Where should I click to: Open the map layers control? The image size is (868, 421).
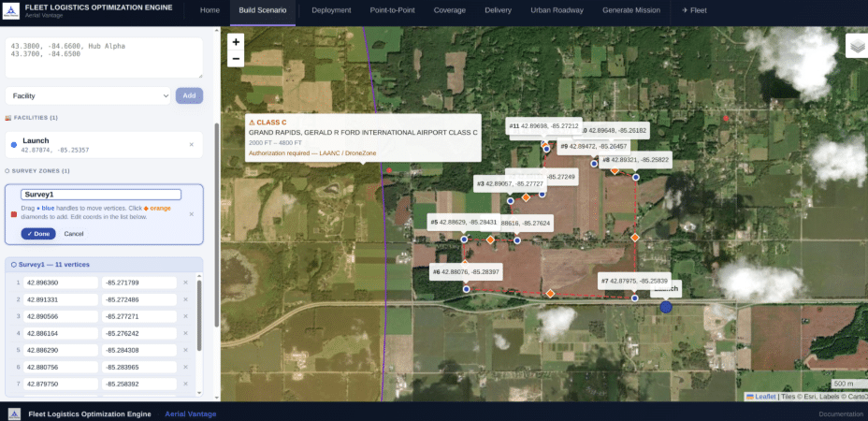point(856,47)
